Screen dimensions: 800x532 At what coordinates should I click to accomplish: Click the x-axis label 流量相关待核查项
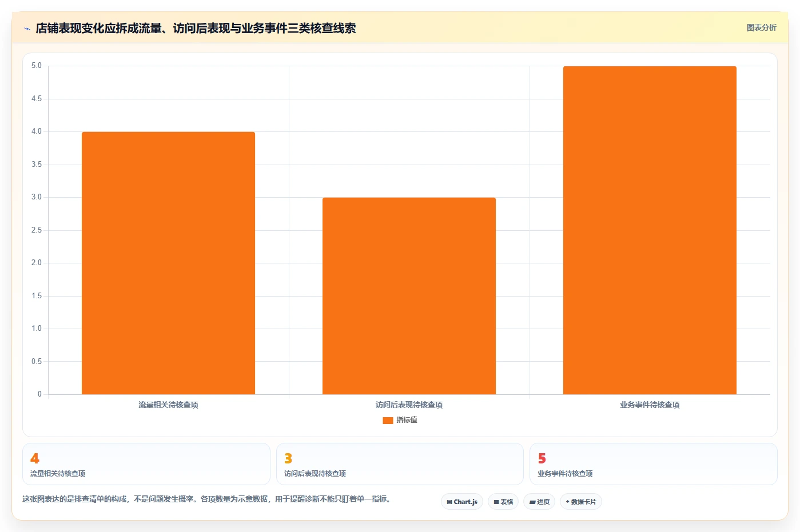[168, 405]
